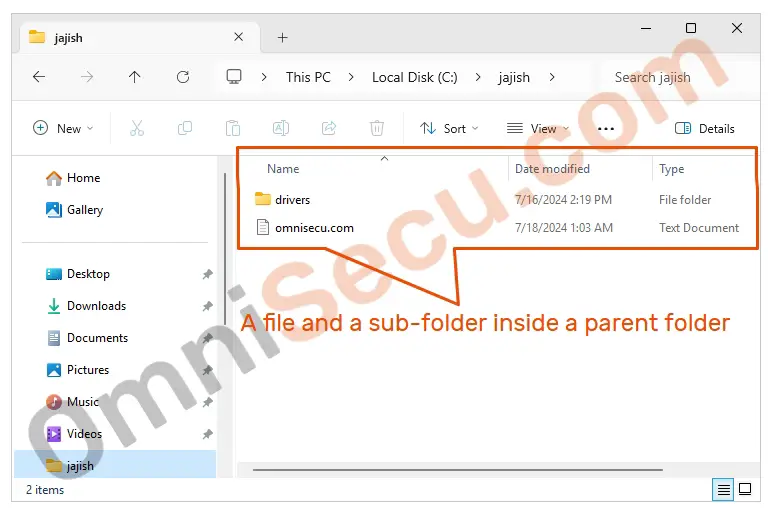Maximize the File Explorer window
Screen dimensions: 768x512
click(x=691, y=28)
